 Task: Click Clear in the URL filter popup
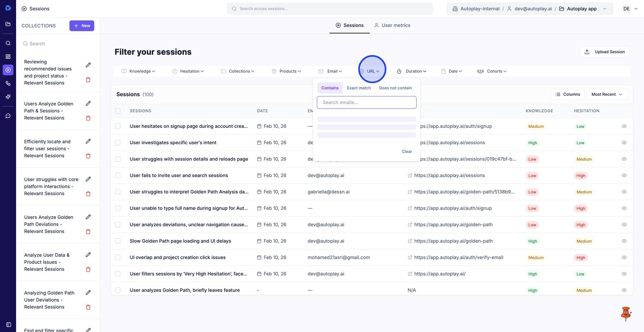click(x=407, y=152)
